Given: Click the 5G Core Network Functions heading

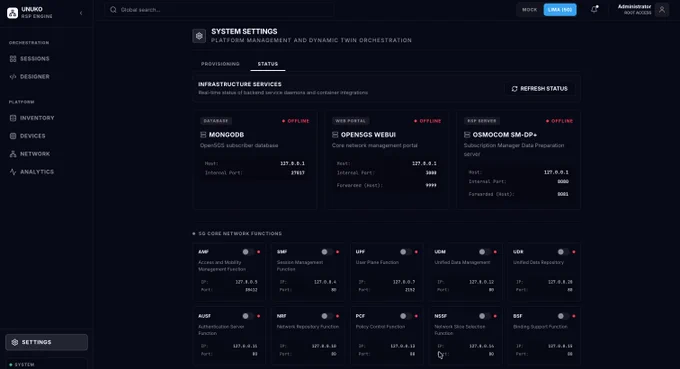Looking at the screenshot, I should pyautogui.click(x=240, y=234).
